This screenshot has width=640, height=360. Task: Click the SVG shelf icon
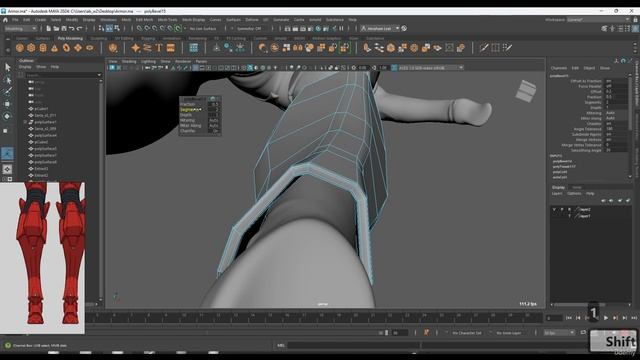point(171,48)
